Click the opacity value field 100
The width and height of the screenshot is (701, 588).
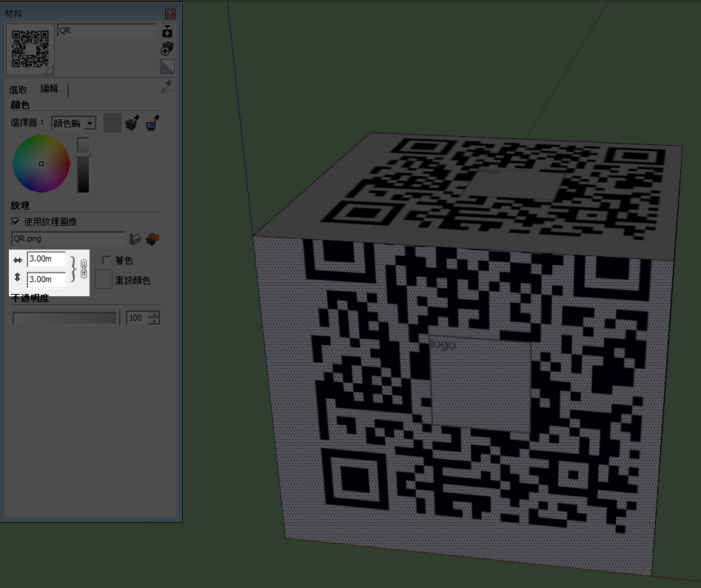click(x=137, y=318)
